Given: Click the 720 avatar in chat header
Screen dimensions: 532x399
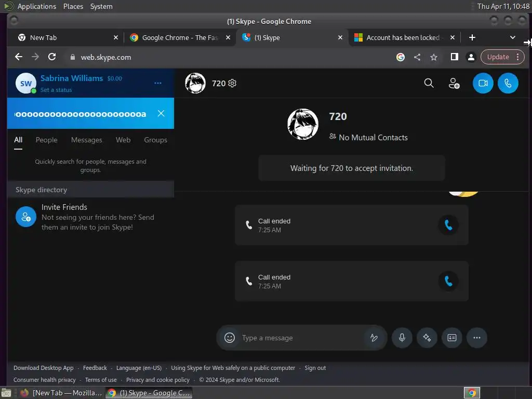Looking at the screenshot, I should click(x=195, y=83).
